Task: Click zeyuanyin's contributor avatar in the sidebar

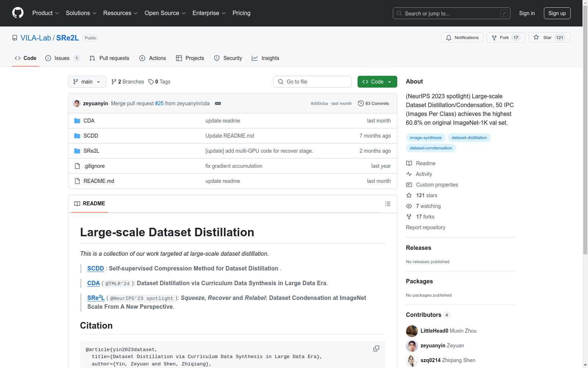Action: tap(412, 346)
